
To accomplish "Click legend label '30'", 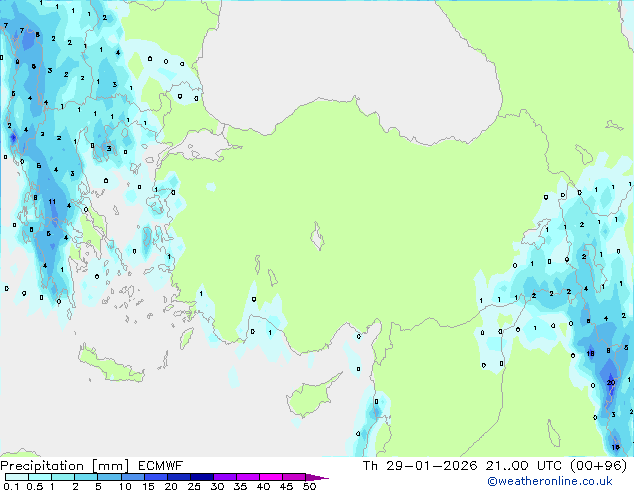I will pyautogui.click(x=217, y=486).
